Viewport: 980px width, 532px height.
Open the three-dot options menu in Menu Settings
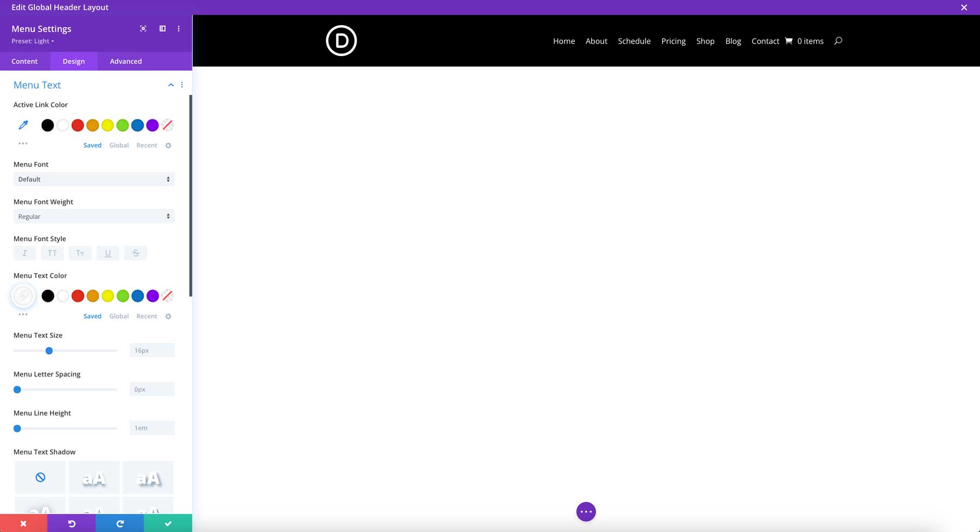[x=179, y=28]
